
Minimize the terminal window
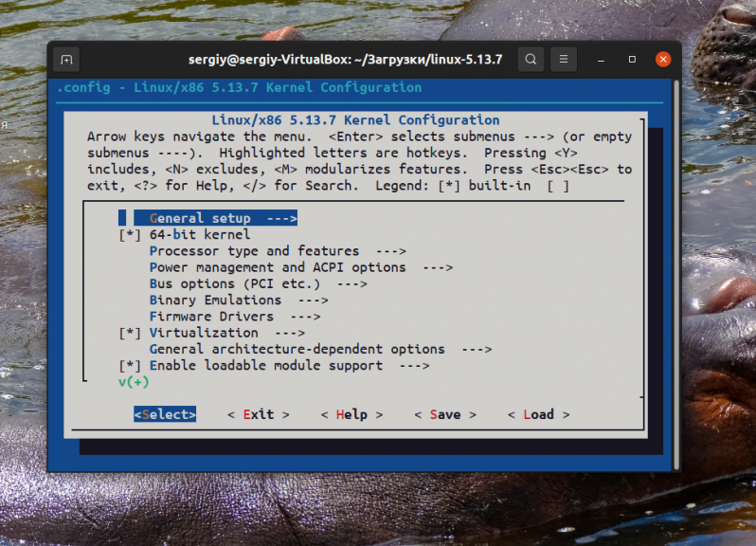(601, 60)
